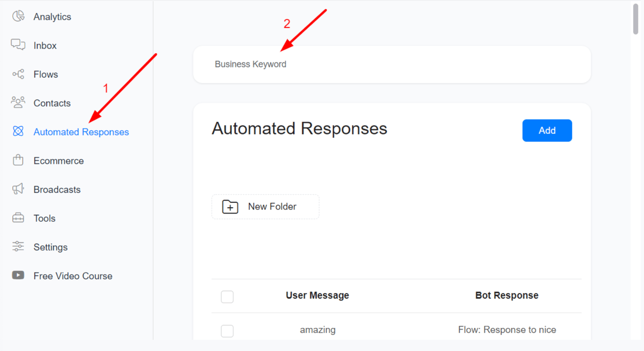
Task: Click the Free Video Course play icon
Action: pyautogui.click(x=18, y=275)
